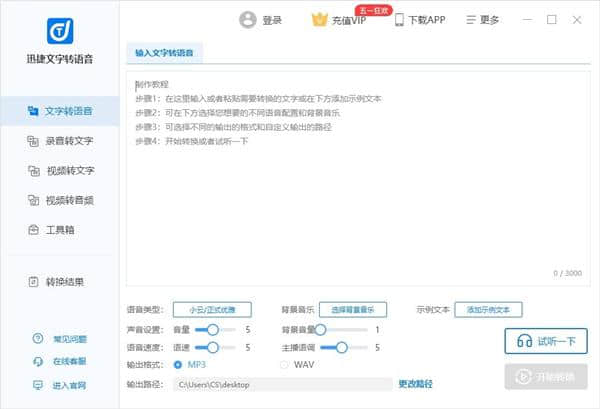The height and width of the screenshot is (409, 600).
Task: Click the 转换结果 results icon
Action: [x=33, y=282]
